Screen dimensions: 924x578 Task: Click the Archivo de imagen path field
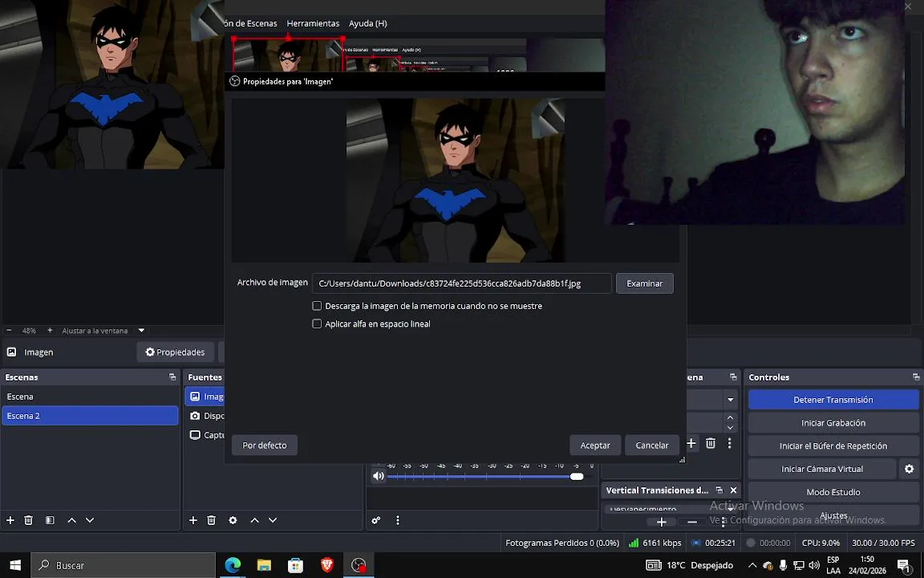pos(461,283)
